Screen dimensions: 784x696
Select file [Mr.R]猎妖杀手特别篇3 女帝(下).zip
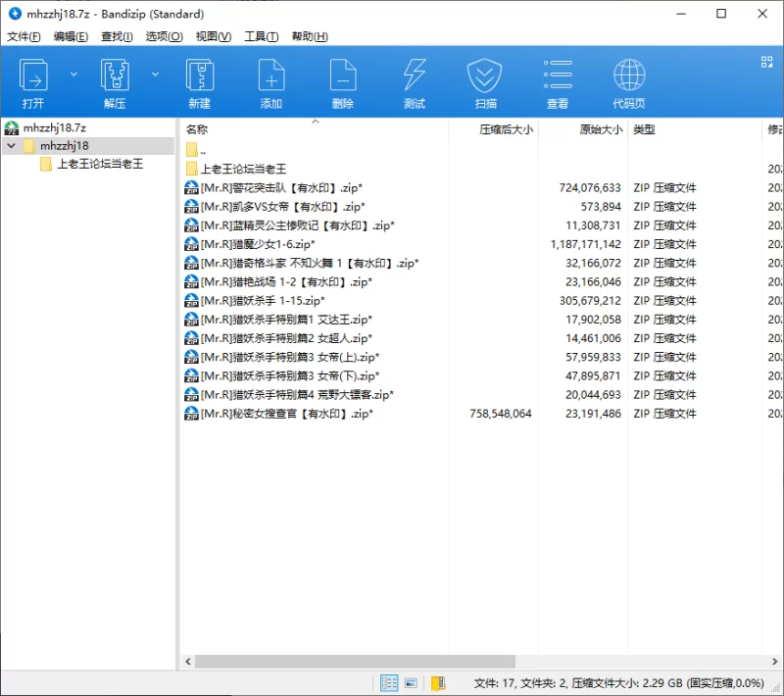click(x=289, y=376)
